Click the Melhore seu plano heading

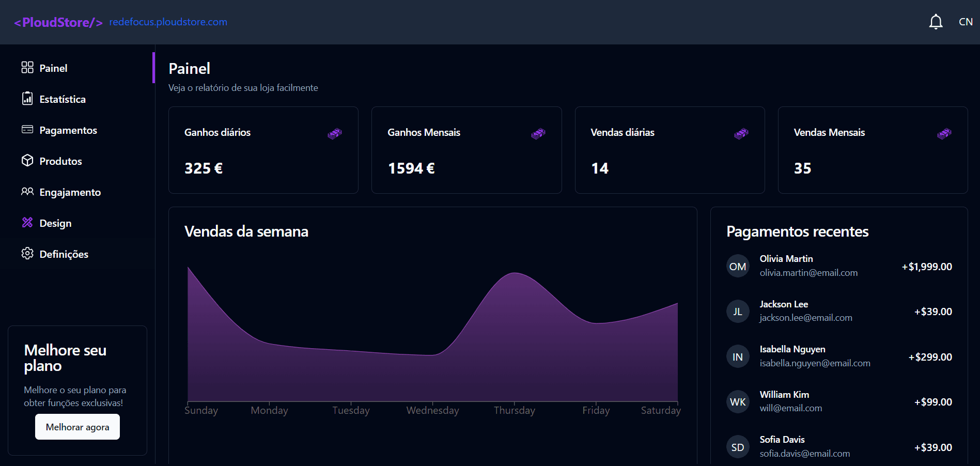[65, 358]
